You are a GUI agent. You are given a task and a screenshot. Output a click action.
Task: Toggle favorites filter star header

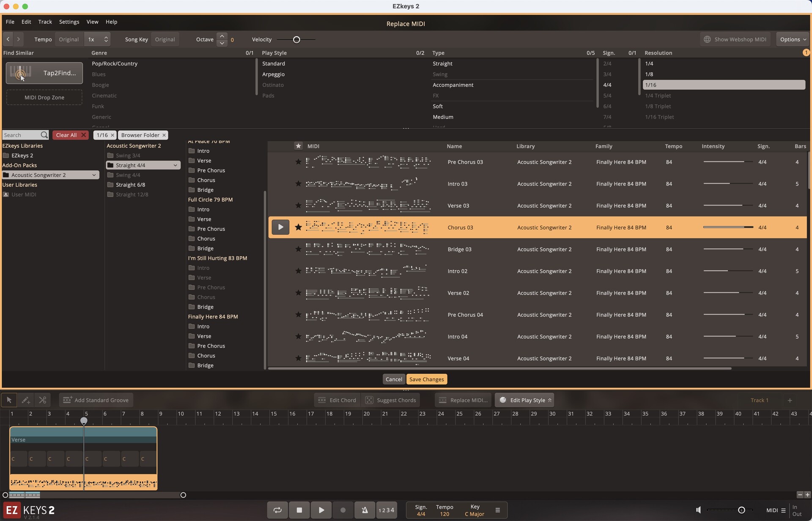click(298, 146)
